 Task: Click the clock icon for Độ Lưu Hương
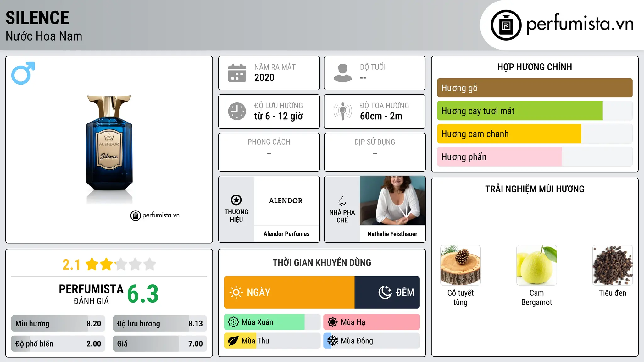coord(237,111)
